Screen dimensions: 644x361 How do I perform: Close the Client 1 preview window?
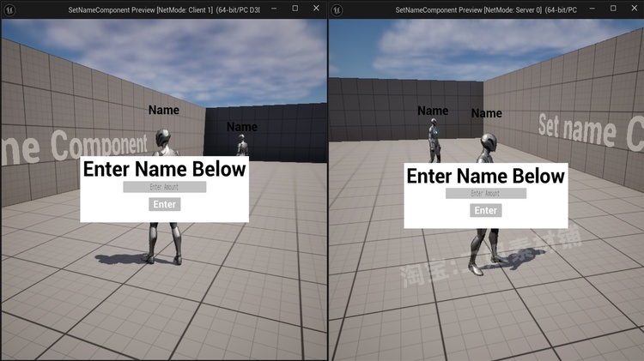[316, 9]
